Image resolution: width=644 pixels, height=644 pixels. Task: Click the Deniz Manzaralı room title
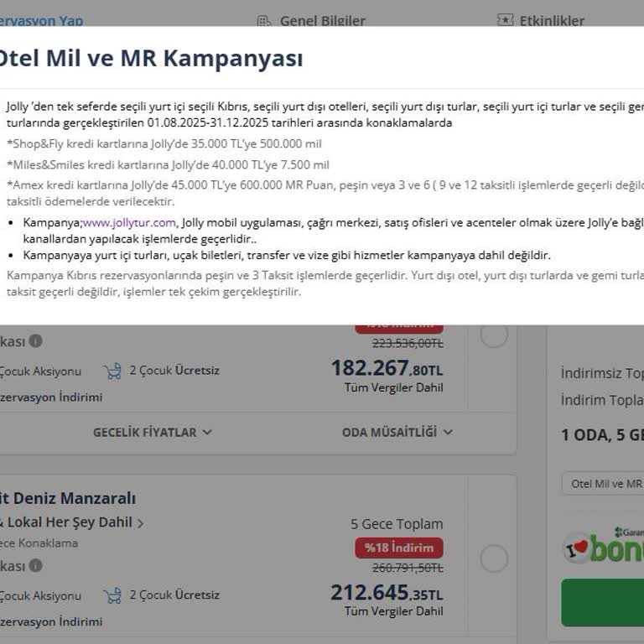point(68,498)
